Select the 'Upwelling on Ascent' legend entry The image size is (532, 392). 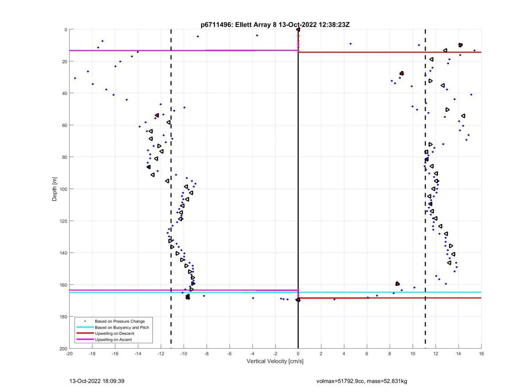point(113,340)
